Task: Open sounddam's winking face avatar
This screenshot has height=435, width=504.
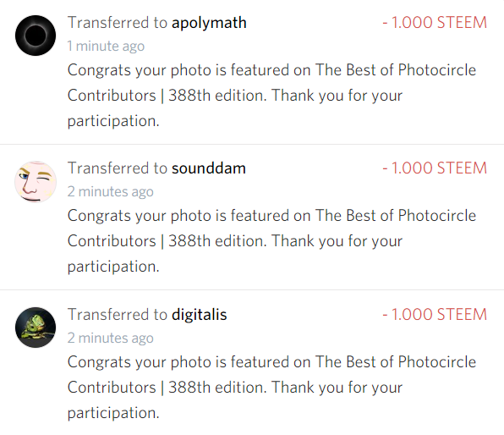Action: click(x=36, y=182)
